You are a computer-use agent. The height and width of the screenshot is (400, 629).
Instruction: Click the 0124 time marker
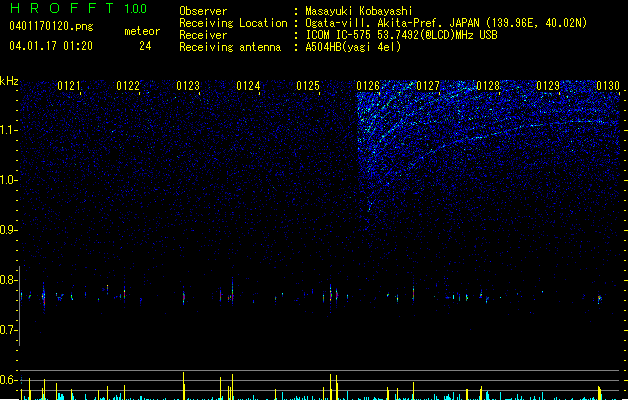click(248, 86)
